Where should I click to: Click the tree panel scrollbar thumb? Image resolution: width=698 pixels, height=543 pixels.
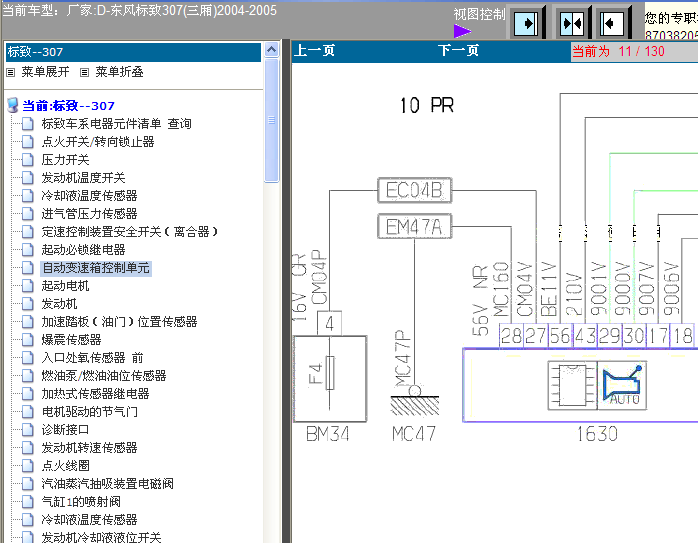coord(272,120)
